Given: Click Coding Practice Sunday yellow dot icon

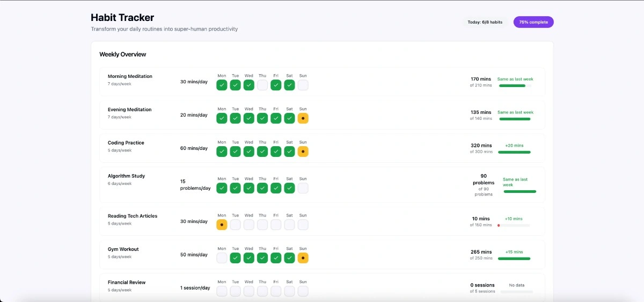Looking at the screenshot, I should tap(303, 152).
